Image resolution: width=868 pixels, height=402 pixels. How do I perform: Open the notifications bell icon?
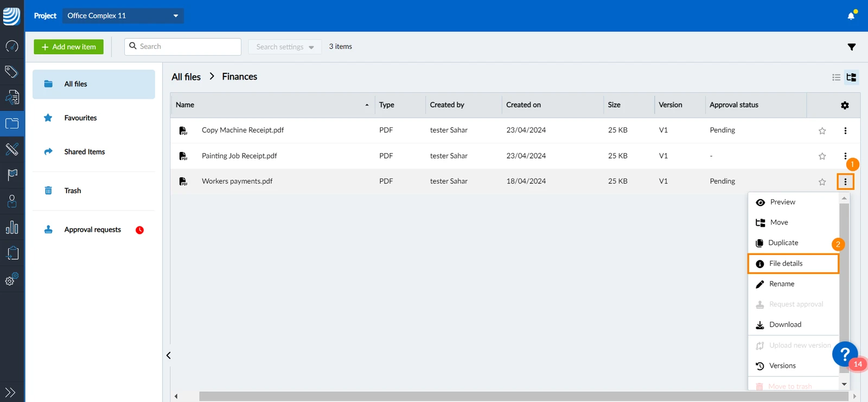click(851, 16)
